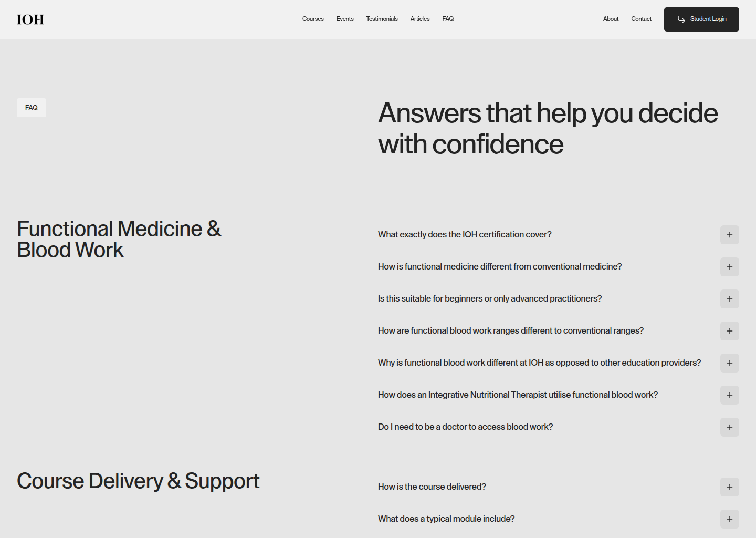Click the Student Login button
This screenshot has height=538, width=756.
701,19
